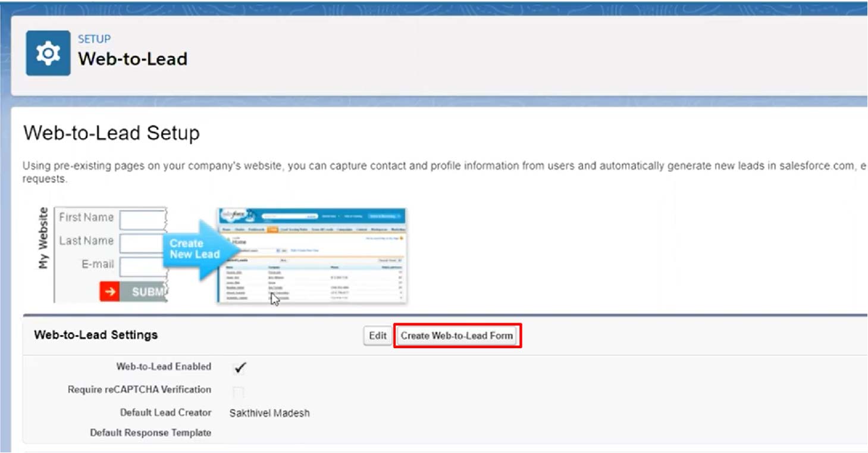Screen dimensions: 868x453
Task: Click the Web-to-Lead Enabled checkmark
Action: click(239, 368)
